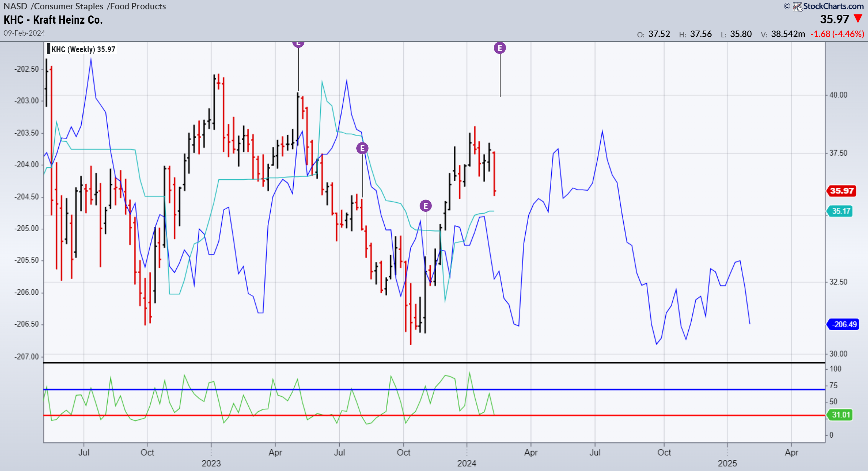The width and height of the screenshot is (868, 471).
Task: Click the earnings E marker near November 2023
Action: pos(426,206)
